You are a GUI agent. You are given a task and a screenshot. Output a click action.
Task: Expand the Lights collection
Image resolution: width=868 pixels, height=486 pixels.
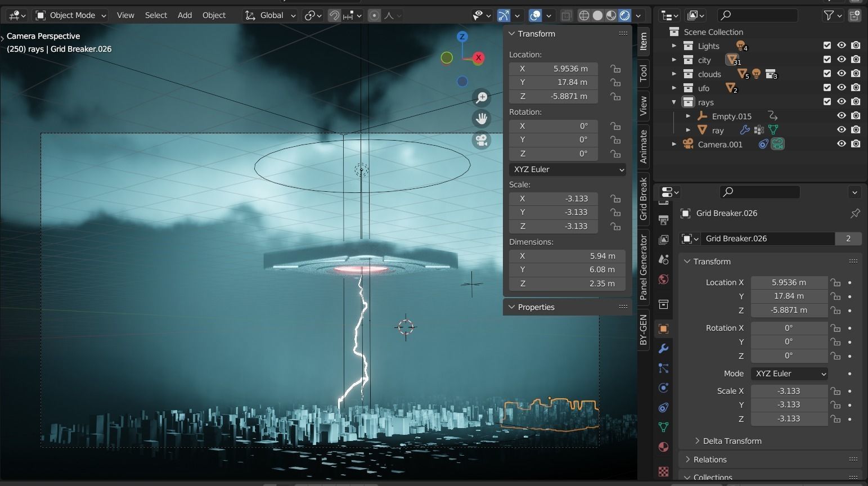pos(674,46)
